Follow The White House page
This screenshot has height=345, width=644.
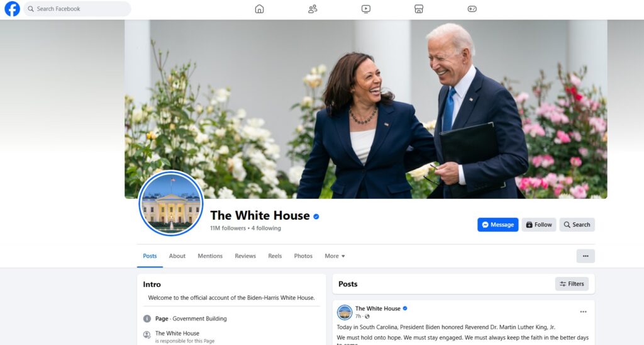(x=539, y=225)
